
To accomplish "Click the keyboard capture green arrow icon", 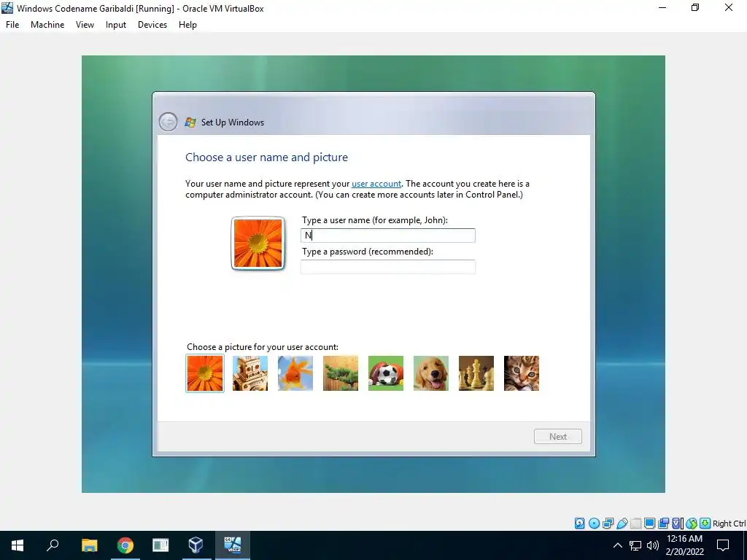I will [x=705, y=524].
